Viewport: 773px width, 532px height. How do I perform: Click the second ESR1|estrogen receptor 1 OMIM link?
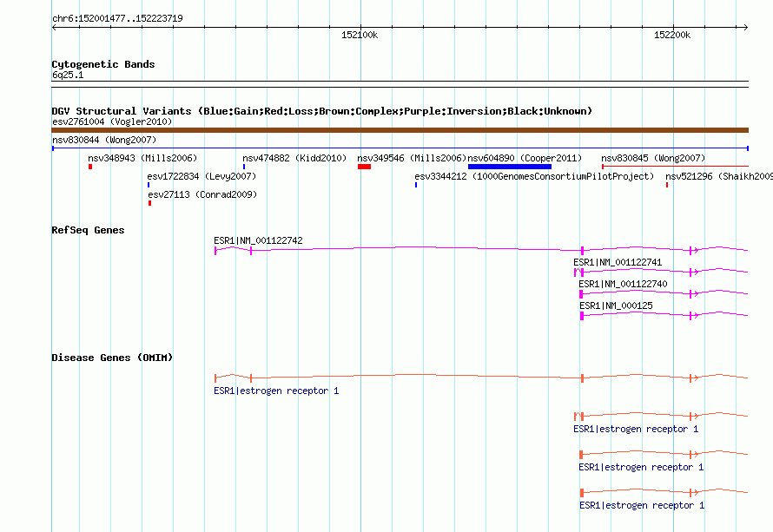[636, 429]
